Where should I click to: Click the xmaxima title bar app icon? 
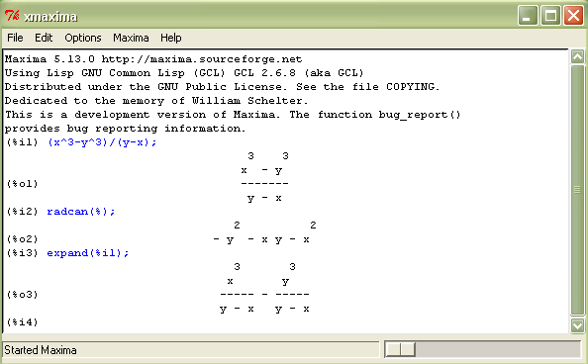tap(12, 16)
